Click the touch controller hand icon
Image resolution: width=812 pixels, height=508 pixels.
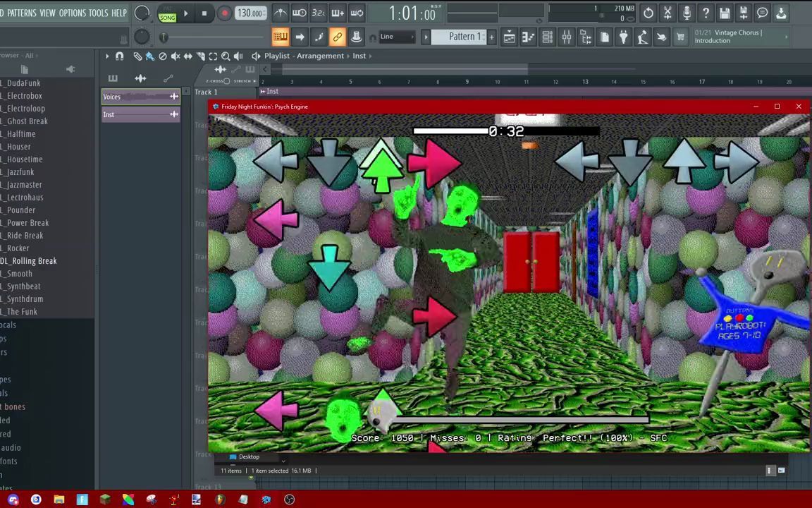pyautogui.click(x=661, y=37)
